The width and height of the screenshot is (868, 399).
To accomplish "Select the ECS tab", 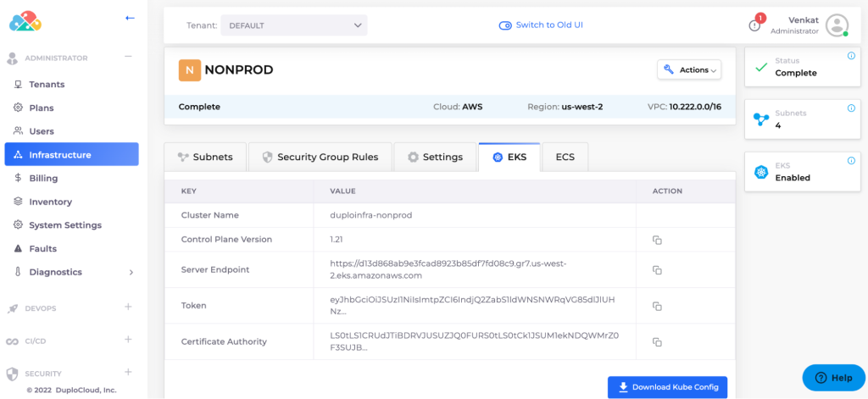I will tap(565, 157).
